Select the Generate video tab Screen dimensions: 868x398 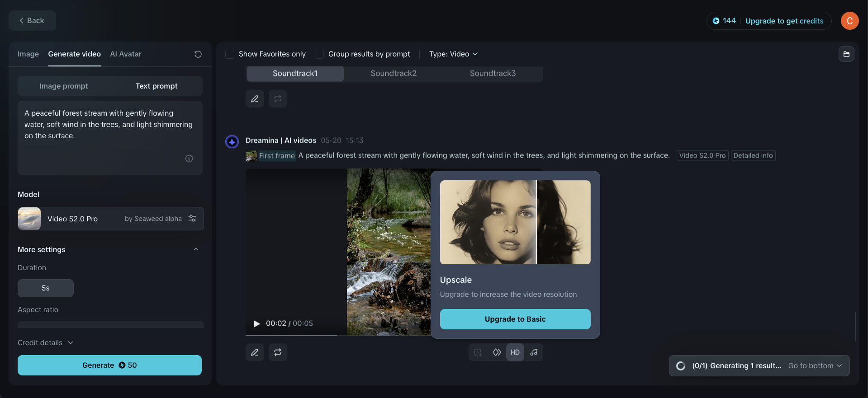[75, 54]
